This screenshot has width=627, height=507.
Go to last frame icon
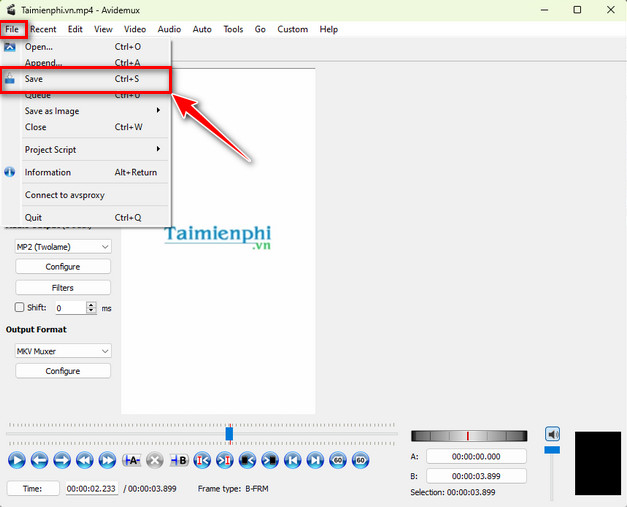tap(315, 460)
